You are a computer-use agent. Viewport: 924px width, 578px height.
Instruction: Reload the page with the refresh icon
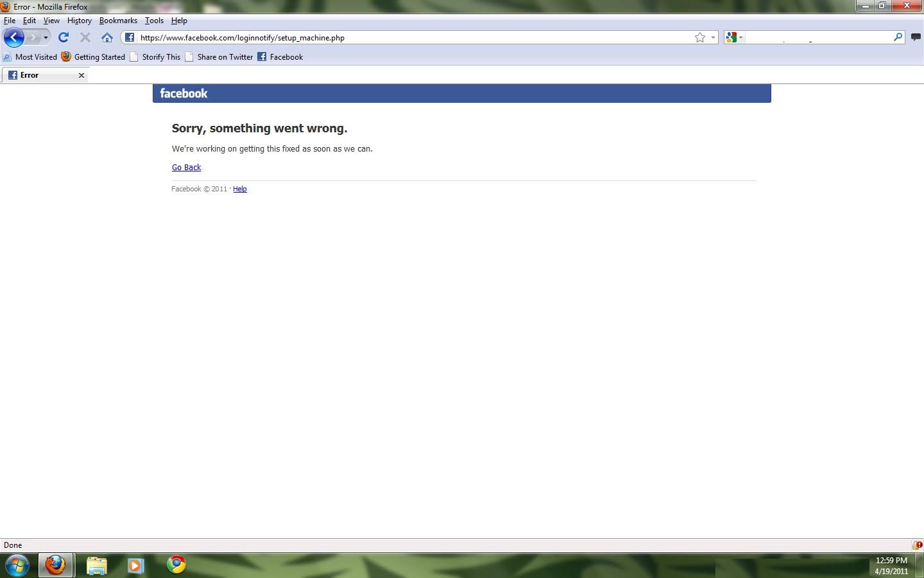[x=64, y=37]
